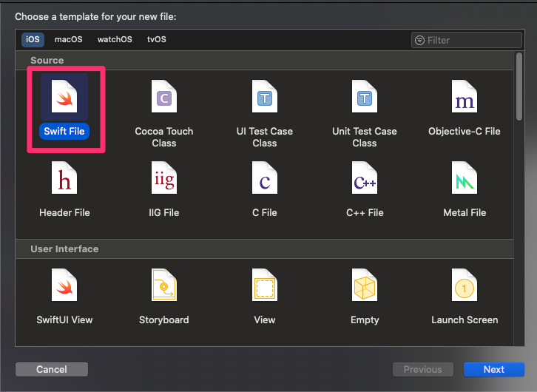
Task: Pick the IIG File template icon
Action: 164,178
